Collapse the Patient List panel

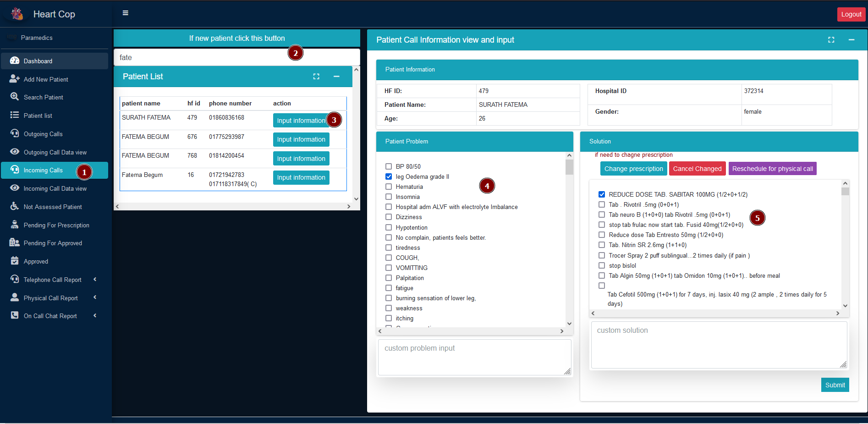pos(336,77)
